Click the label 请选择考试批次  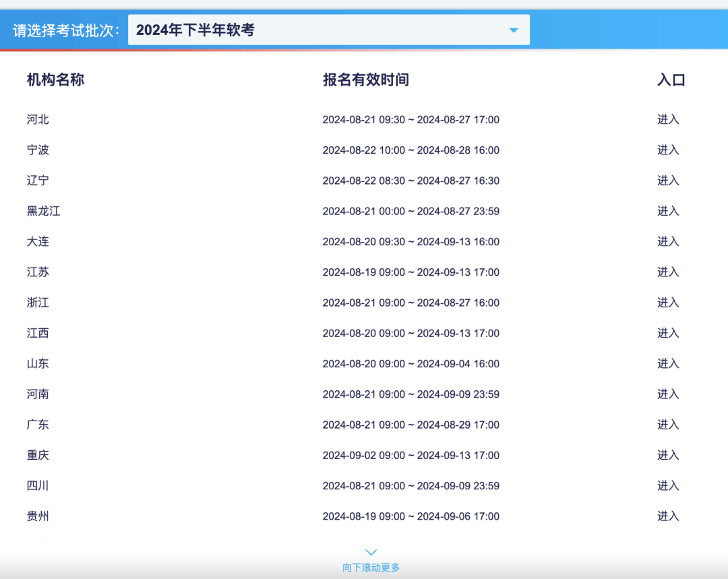[x=66, y=30]
